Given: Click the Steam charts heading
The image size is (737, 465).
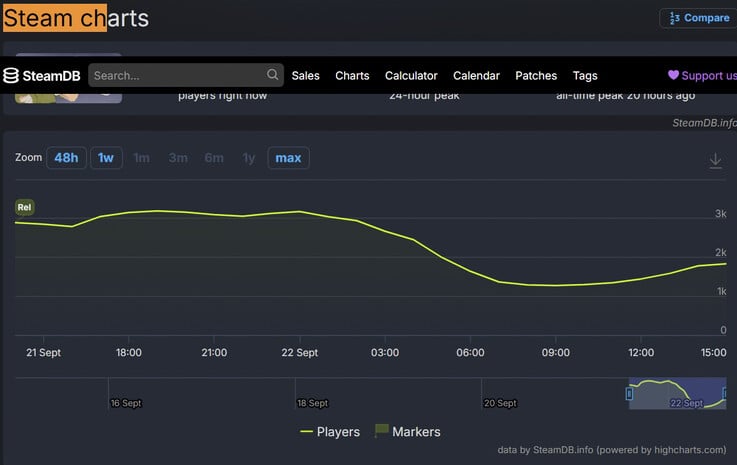Looking at the screenshot, I should point(76,18).
